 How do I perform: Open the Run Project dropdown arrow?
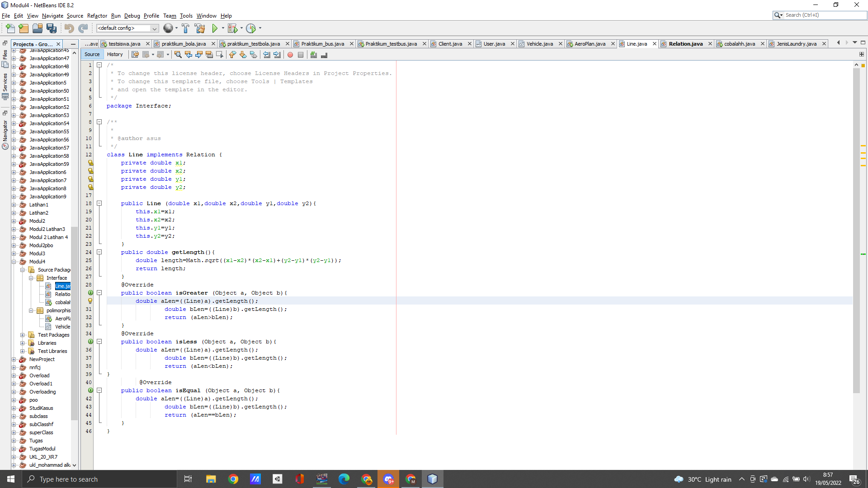click(x=223, y=28)
